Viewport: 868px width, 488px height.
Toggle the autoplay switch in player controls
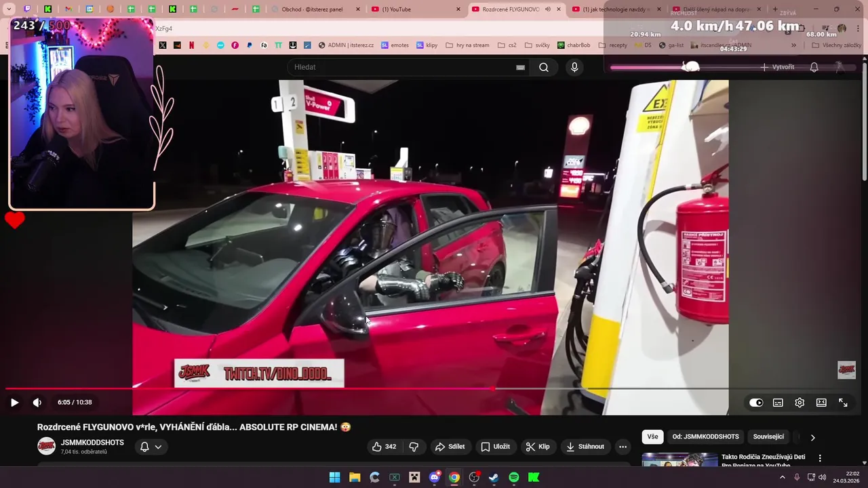pyautogui.click(x=756, y=403)
